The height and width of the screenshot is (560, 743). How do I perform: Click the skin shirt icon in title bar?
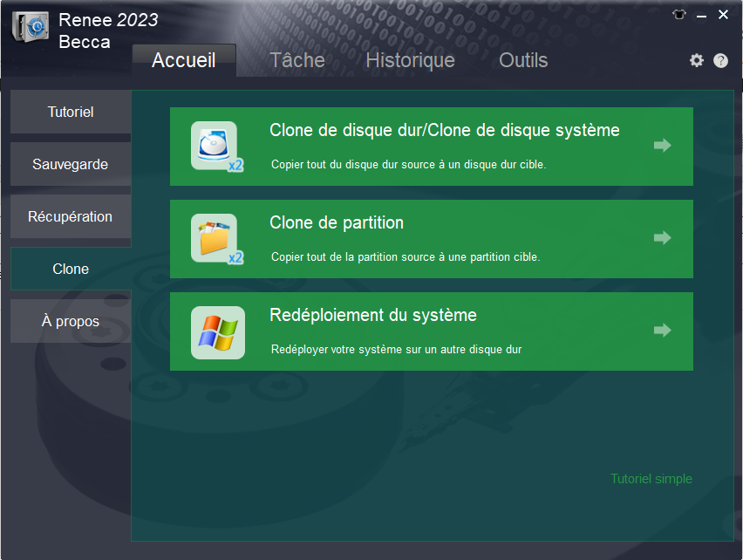[x=678, y=15]
